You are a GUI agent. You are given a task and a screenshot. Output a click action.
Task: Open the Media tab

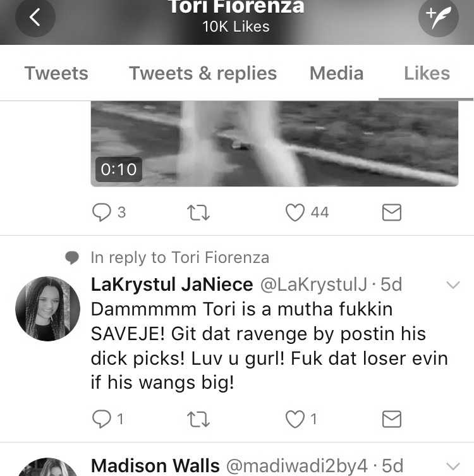(x=336, y=73)
